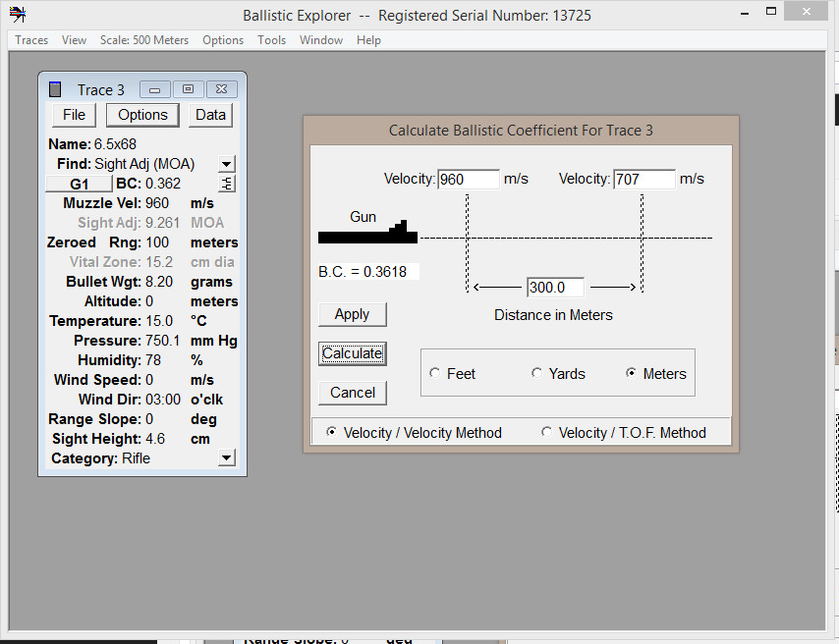Click the B.C. = 0.3618 result text
The width and height of the screenshot is (839, 644).
(x=363, y=272)
